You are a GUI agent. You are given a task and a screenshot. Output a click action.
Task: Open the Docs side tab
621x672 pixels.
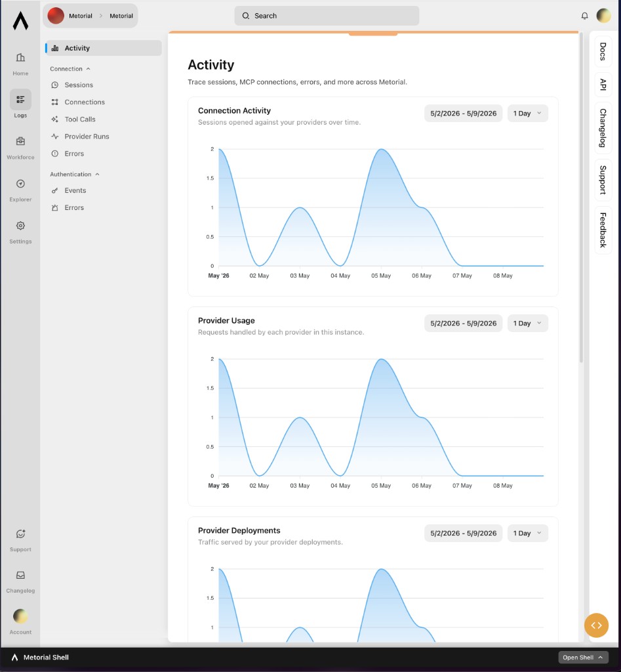click(x=603, y=51)
